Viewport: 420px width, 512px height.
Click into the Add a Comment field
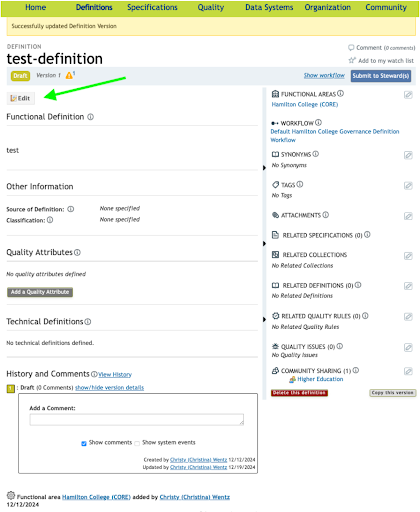(x=137, y=419)
